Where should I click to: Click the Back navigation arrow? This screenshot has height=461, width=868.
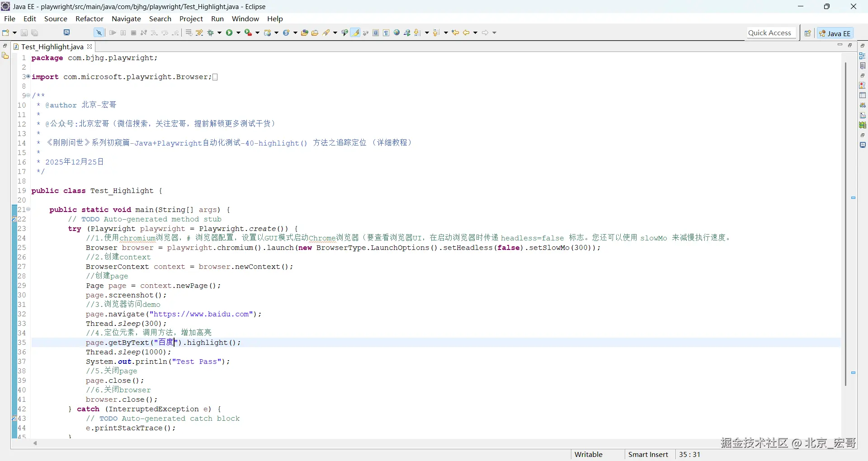coord(466,33)
